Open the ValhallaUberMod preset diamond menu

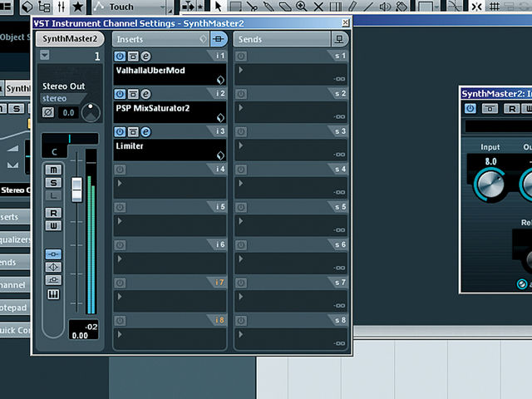pyautogui.click(x=220, y=80)
